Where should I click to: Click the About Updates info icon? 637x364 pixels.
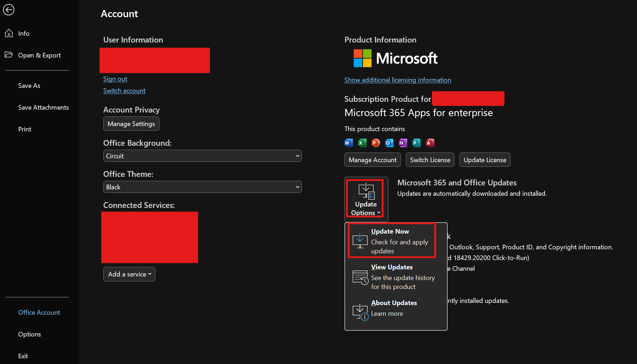360,312
